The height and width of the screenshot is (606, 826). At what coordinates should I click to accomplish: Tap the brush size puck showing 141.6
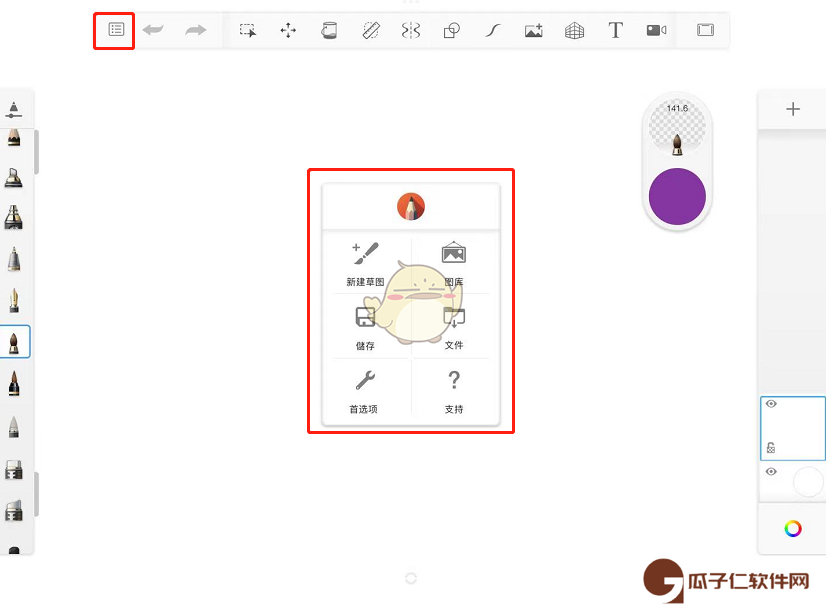(677, 128)
